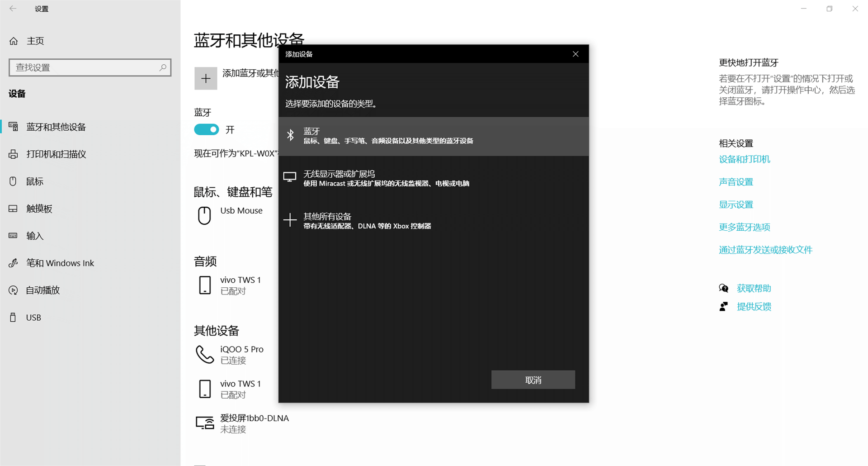Click the back arrow in Settings
The width and height of the screenshot is (868, 466).
(x=13, y=9)
